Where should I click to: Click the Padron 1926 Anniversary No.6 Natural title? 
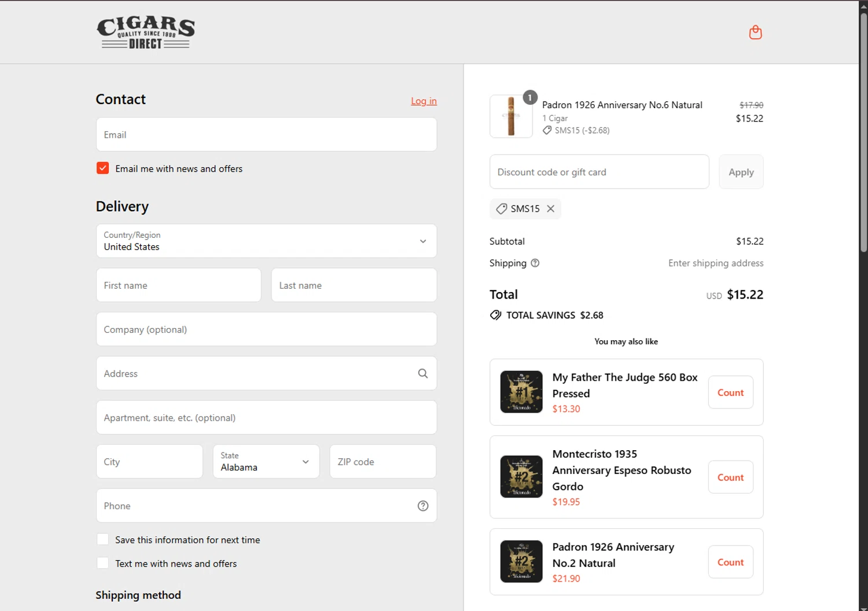click(622, 105)
